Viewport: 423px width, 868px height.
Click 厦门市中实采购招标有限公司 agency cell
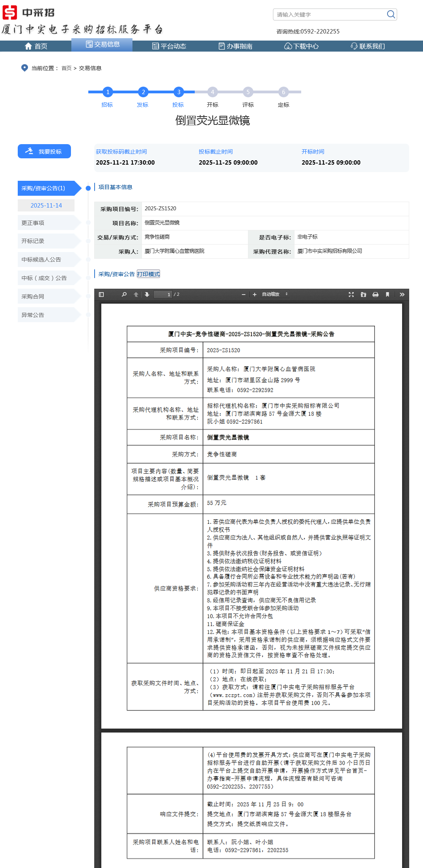pos(330,251)
